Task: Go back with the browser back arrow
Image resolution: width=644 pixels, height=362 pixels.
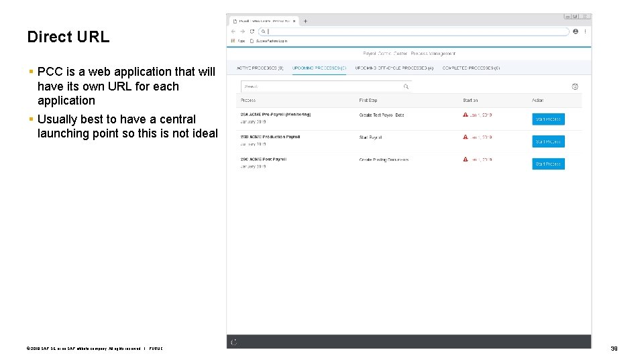Action: [233, 32]
